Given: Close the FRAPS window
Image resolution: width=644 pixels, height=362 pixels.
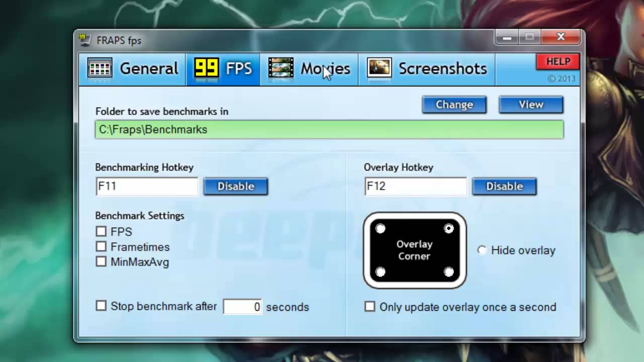Looking at the screenshot, I should pos(561,37).
